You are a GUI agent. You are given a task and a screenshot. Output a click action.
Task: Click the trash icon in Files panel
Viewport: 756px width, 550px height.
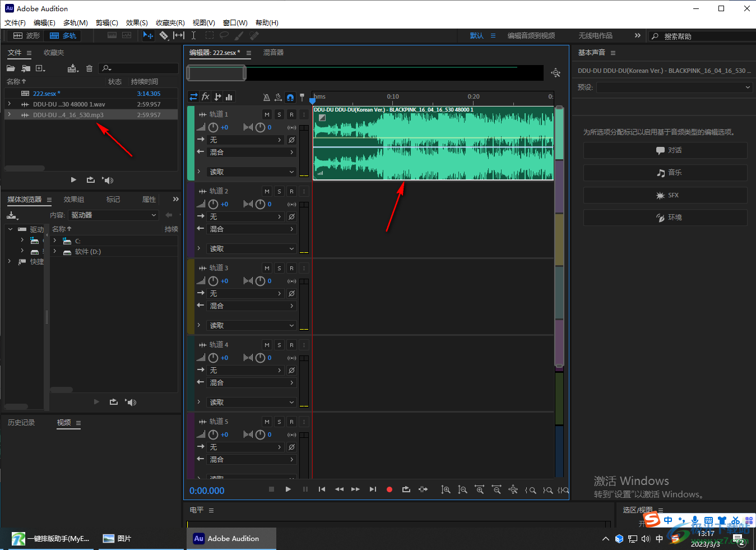point(89,68)
